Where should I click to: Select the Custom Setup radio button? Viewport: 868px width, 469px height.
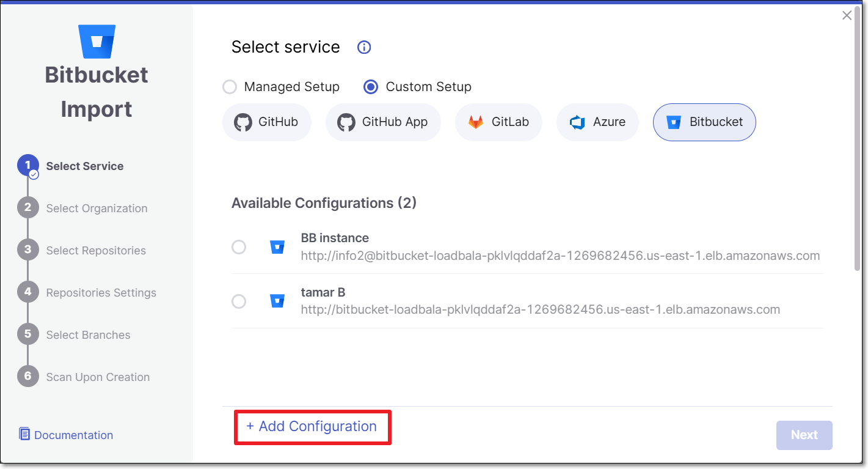(x=370, y=87)
